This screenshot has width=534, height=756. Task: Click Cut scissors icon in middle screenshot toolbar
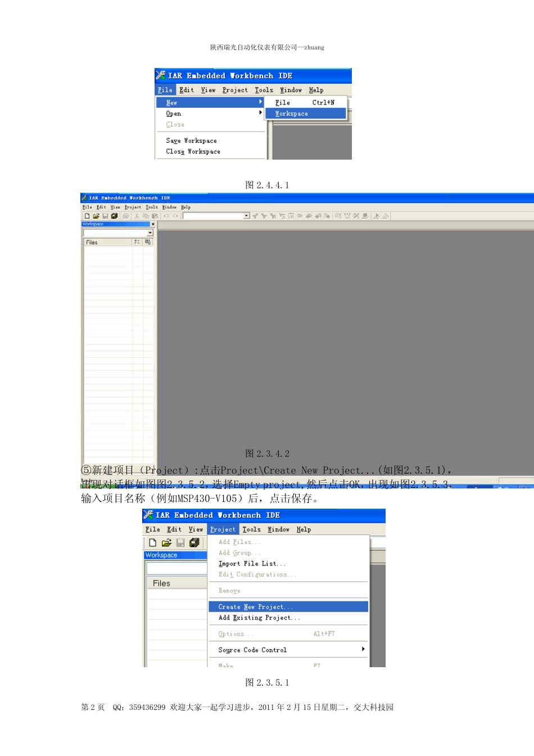tap(137, 216)
